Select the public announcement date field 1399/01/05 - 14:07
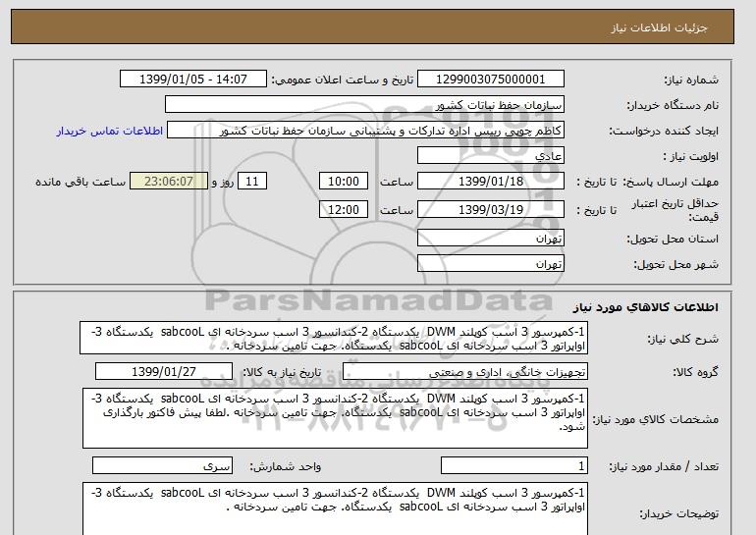Image resolution: width=756 pixels, height=535 pixels. 192,80
